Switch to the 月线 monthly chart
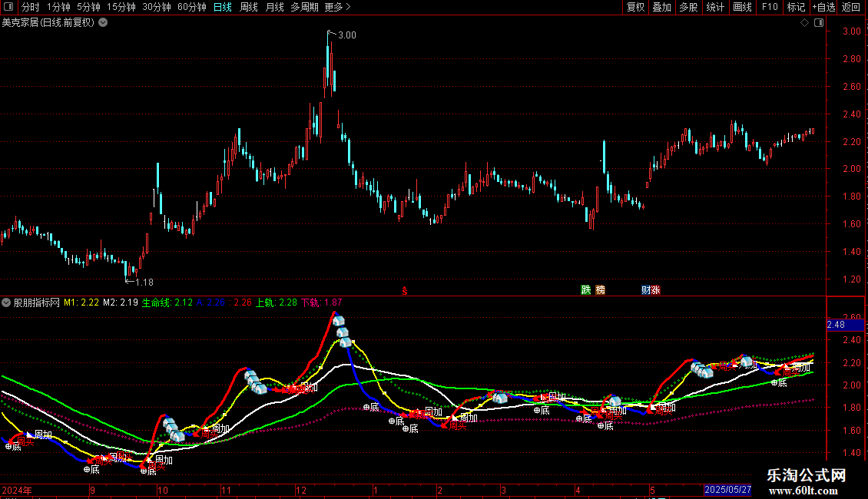The height and width of the screenshot is (499, 868). (274, 7)
